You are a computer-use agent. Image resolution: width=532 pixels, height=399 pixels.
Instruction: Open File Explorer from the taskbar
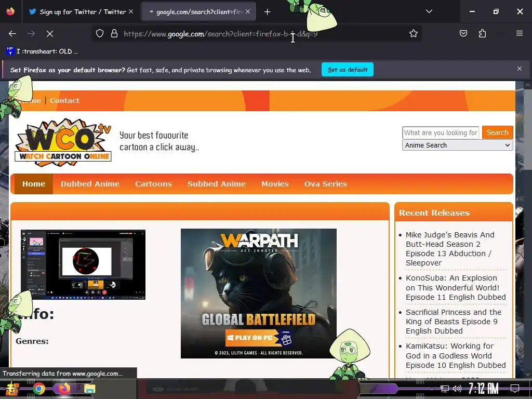point(90,389)
